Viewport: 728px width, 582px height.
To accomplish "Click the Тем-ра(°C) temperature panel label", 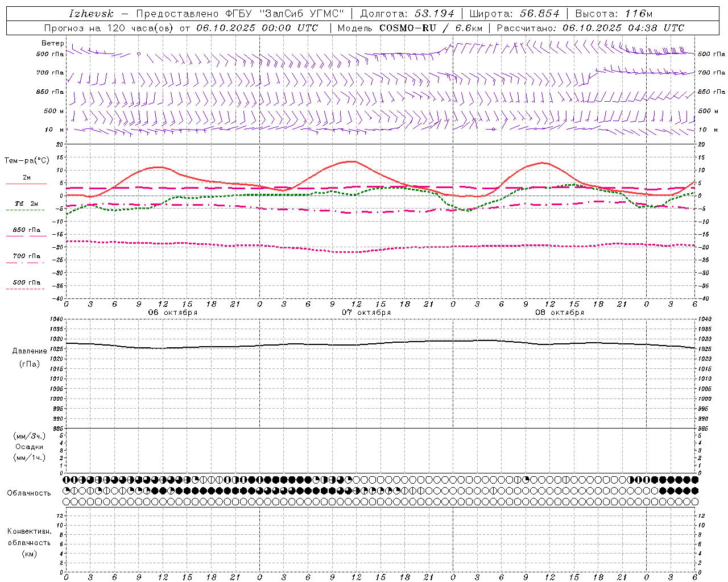I will [x=27, y=161].
